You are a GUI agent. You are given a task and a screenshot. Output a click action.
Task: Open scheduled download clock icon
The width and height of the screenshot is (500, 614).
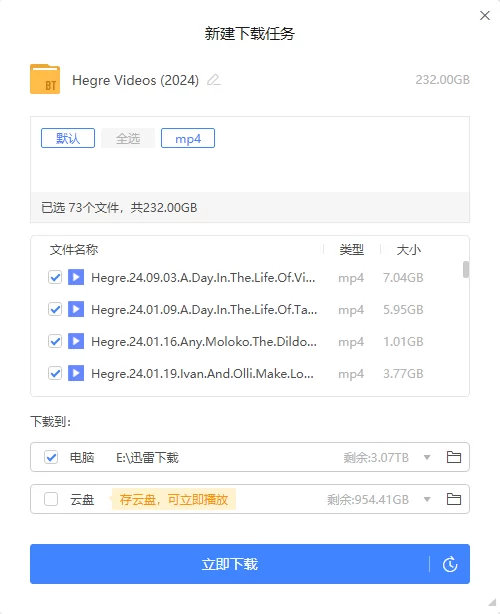450,564
